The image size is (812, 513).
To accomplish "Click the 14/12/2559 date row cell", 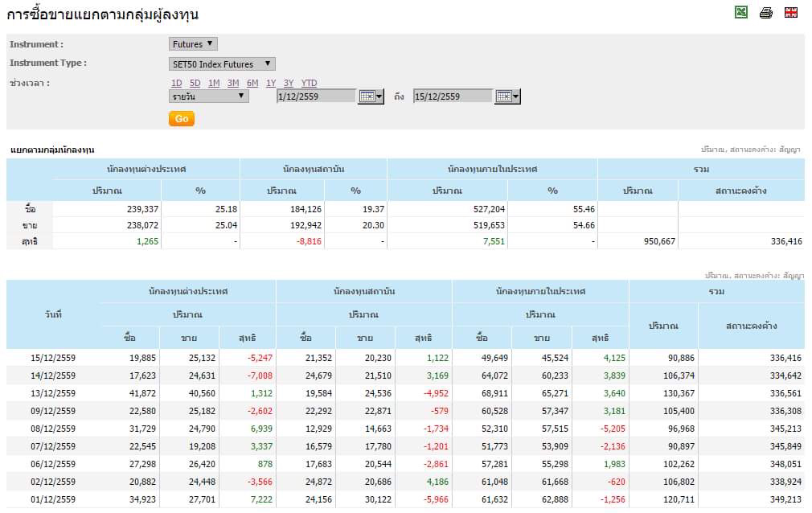I will click(53, 376).
